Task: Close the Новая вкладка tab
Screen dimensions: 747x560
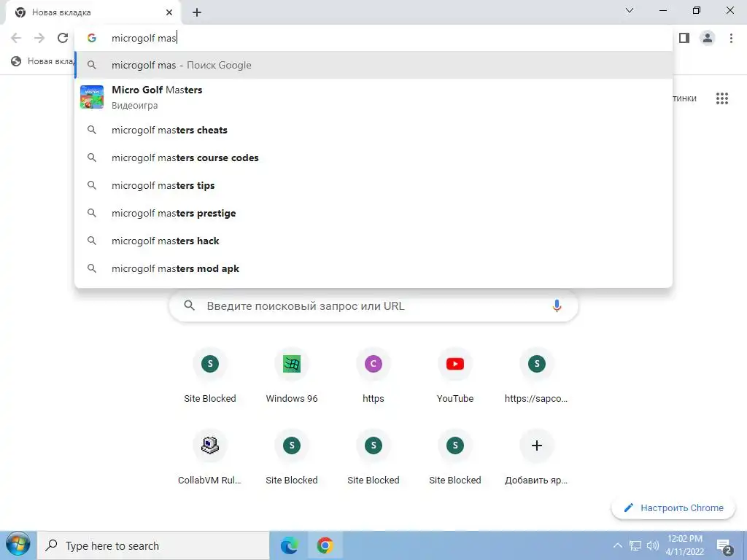Action: (169, 12)
